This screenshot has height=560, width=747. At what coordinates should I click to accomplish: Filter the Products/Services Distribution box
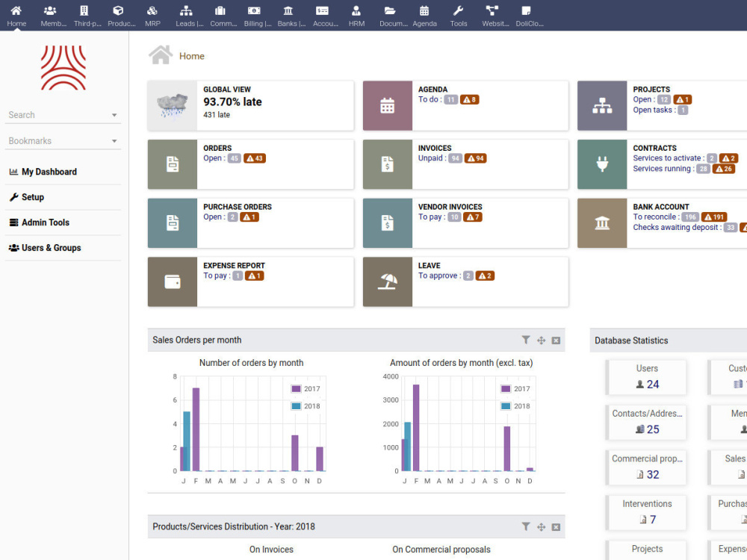(525, 526)
